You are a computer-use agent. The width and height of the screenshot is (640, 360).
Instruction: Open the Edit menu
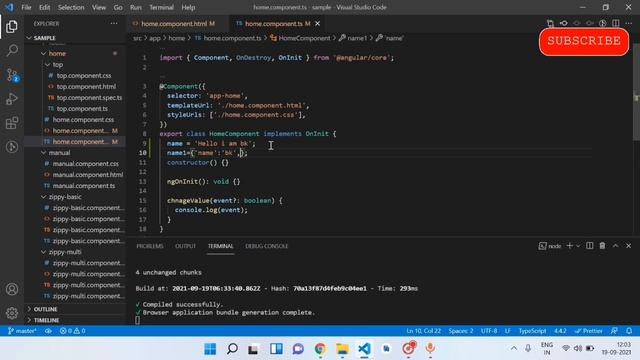tap(44, 7)
